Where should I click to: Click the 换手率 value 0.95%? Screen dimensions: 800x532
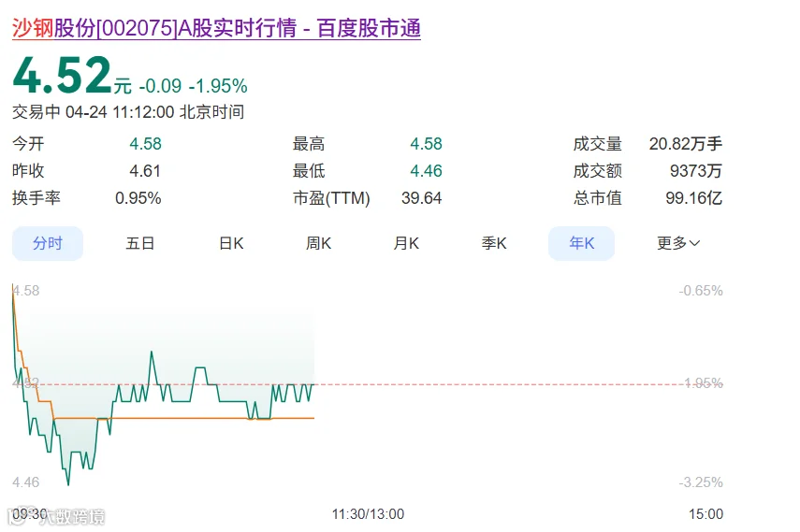tap(138, 198)
